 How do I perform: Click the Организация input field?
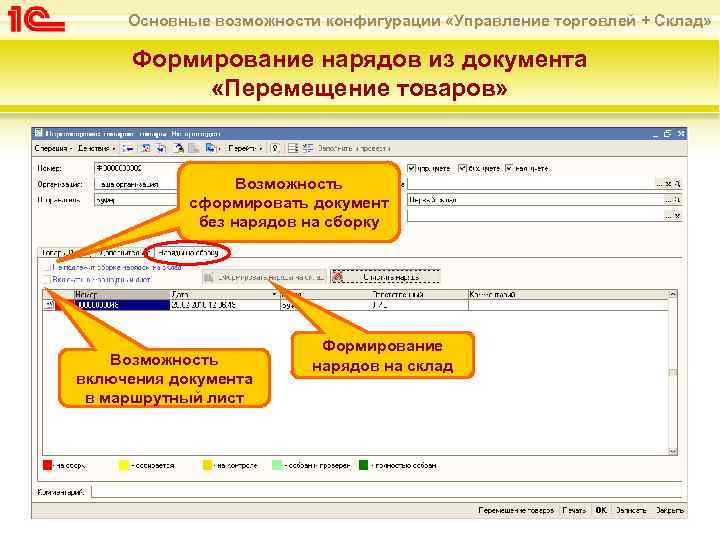pos(136,184)
